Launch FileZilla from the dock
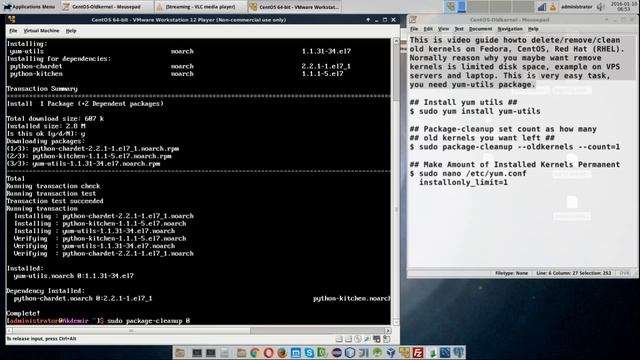The width and height of the screenshot is (640, 360). point(418,353)
